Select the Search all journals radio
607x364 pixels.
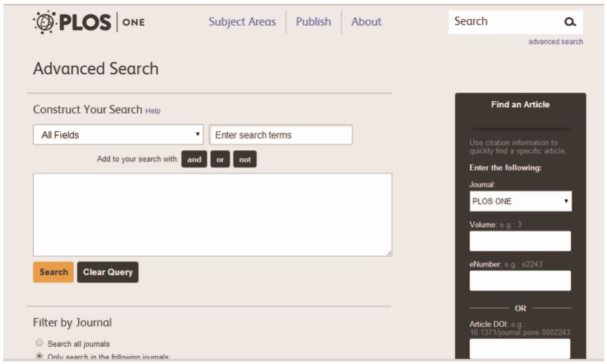coord(39,343)
